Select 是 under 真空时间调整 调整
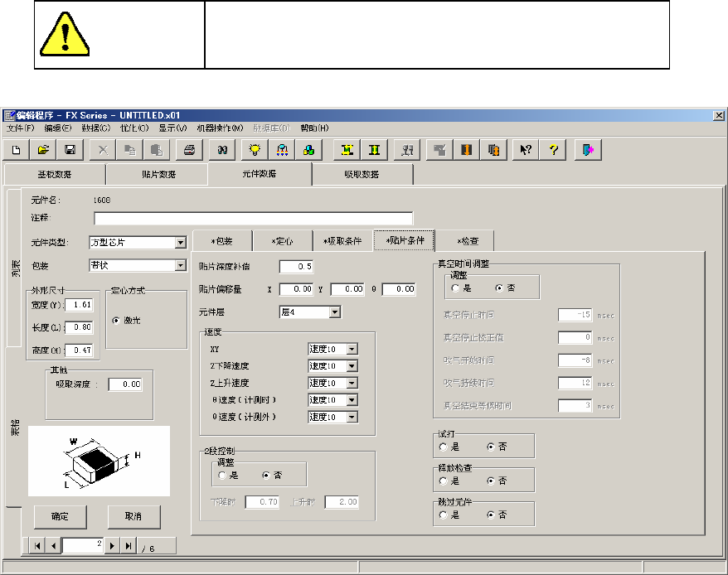Viewport: 728px width, 575px height. pos(455,287)
